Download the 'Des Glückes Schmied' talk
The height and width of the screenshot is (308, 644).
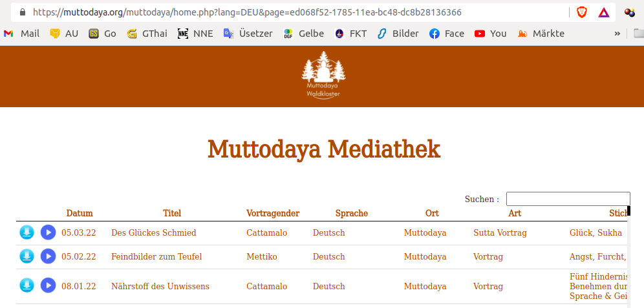[27, 232]
